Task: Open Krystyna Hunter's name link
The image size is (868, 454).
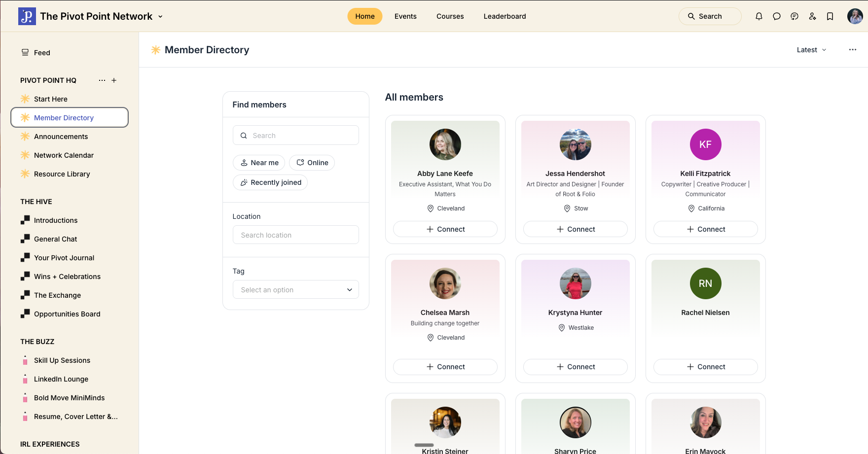Action: pos(576,313)
